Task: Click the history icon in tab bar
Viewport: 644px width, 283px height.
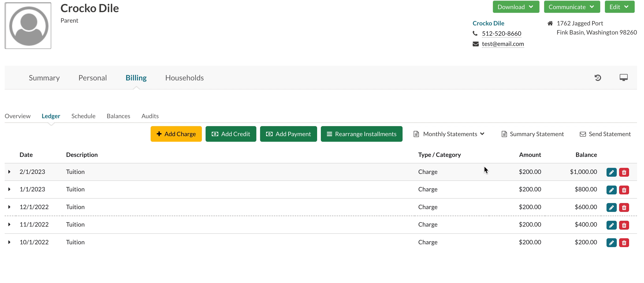Action: (x=597, y=78)
